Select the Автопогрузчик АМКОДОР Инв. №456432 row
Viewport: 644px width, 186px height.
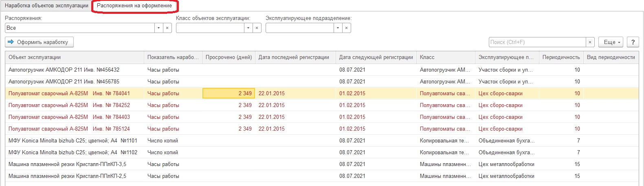point(64,70)
